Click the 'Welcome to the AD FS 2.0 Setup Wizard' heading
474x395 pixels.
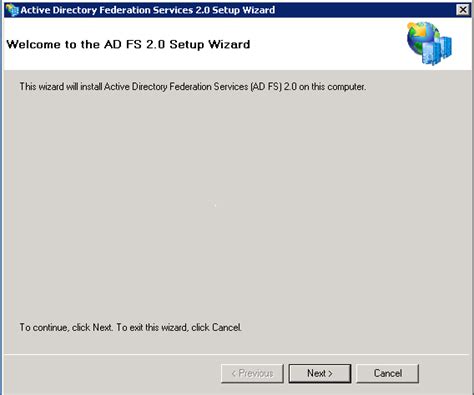coord(128,44)
